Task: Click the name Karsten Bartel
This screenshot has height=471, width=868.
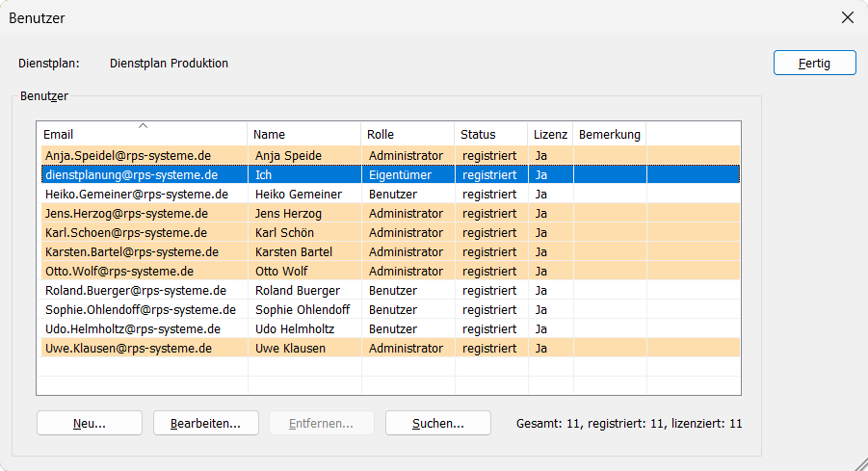Action: point(294,251)
